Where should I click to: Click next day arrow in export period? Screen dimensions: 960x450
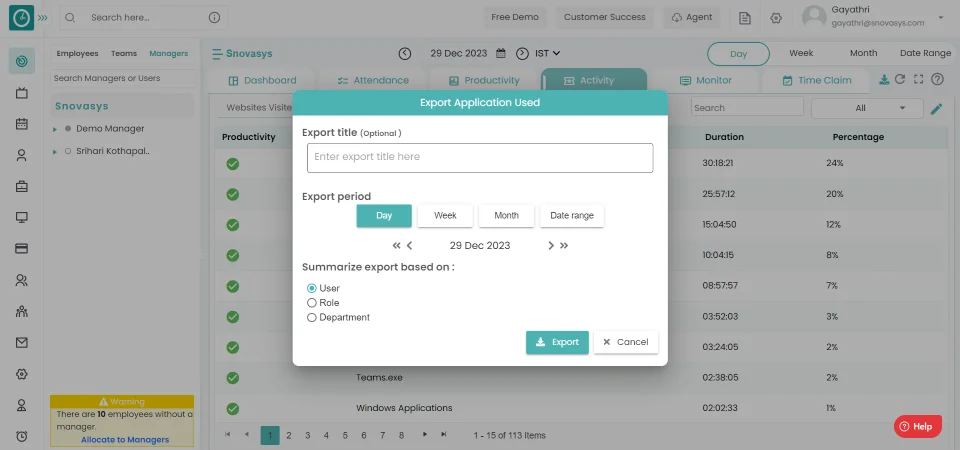(550, 245)
